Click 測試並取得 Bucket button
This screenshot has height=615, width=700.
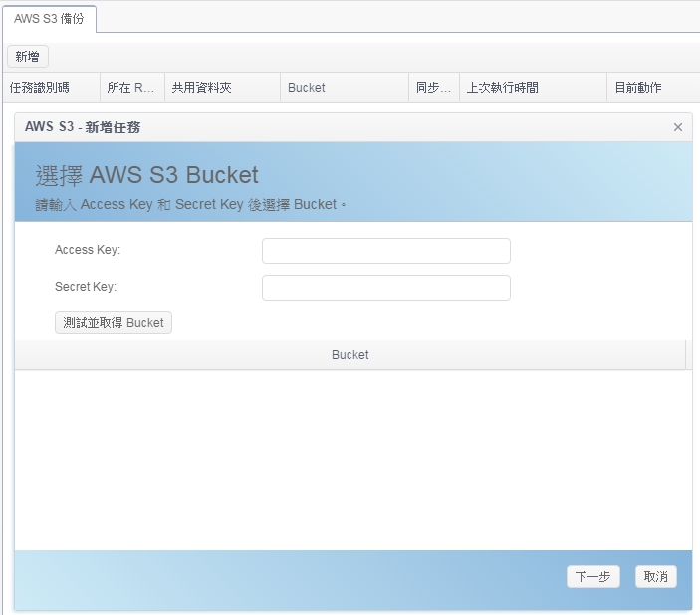coord(114,323)
